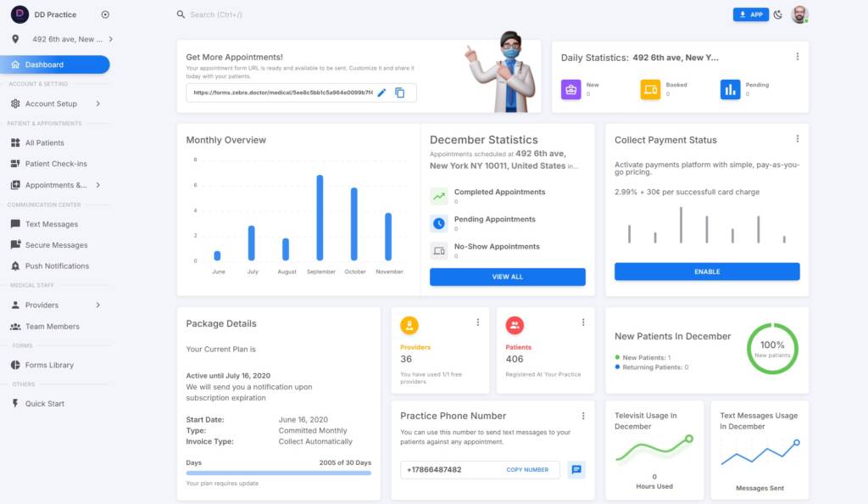The height and width of the screenshot is (504, 868).
Task: Click the blue message icon beside phone number
Action: coord(576,469)
